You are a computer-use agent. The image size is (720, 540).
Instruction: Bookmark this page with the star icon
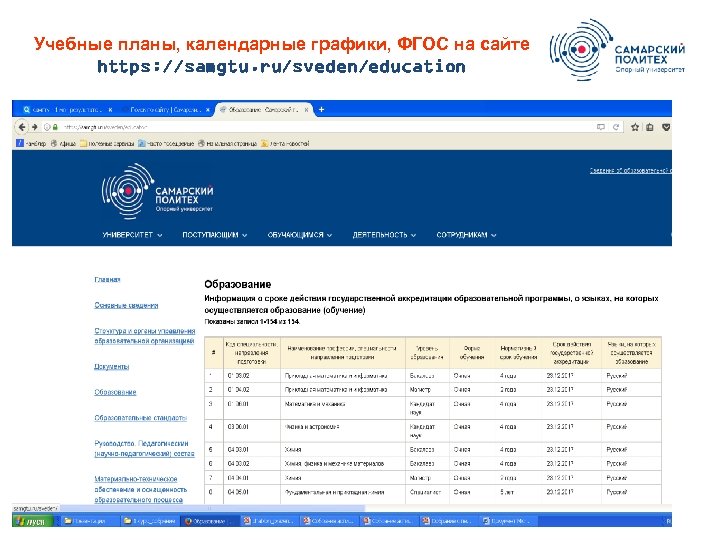635,127
